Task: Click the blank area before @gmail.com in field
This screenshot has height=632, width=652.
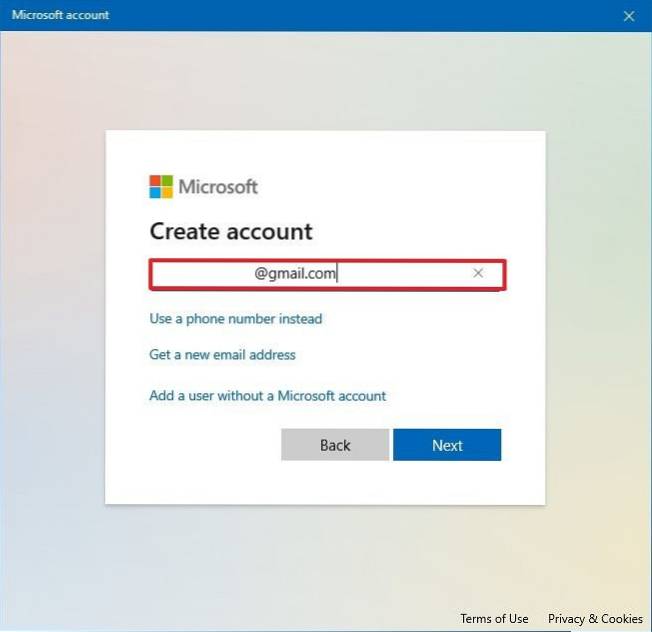Action: 200,273
